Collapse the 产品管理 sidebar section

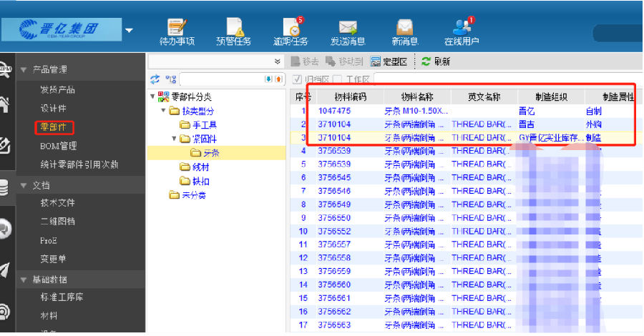24,70
